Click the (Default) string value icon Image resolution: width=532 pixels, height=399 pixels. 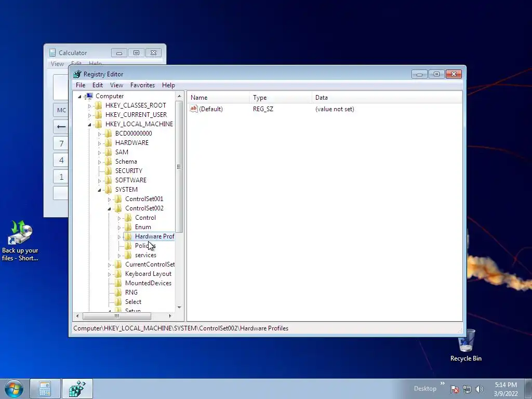194,109
